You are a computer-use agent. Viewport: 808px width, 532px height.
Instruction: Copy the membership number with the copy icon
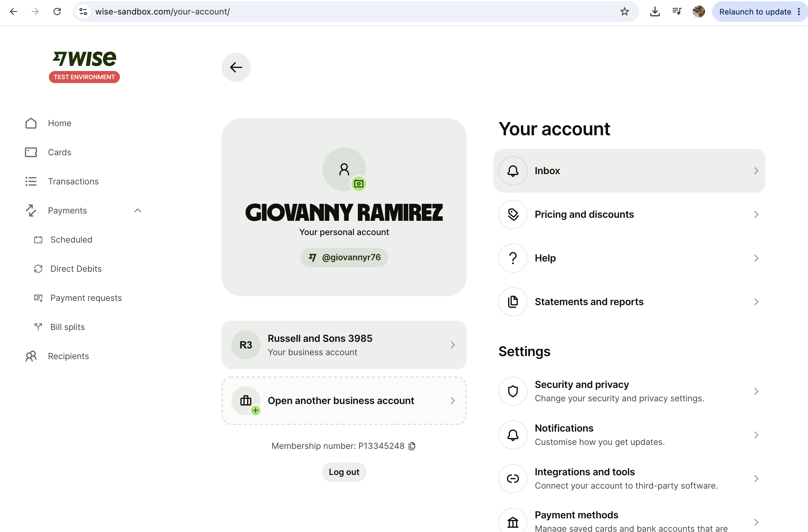pos(412,446)
